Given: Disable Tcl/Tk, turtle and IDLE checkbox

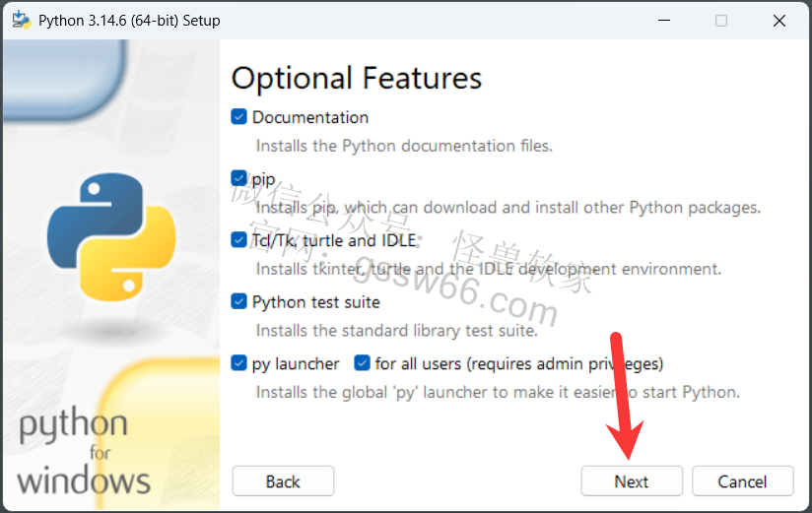Looking at the screenshot, I should tap(238, 240).
